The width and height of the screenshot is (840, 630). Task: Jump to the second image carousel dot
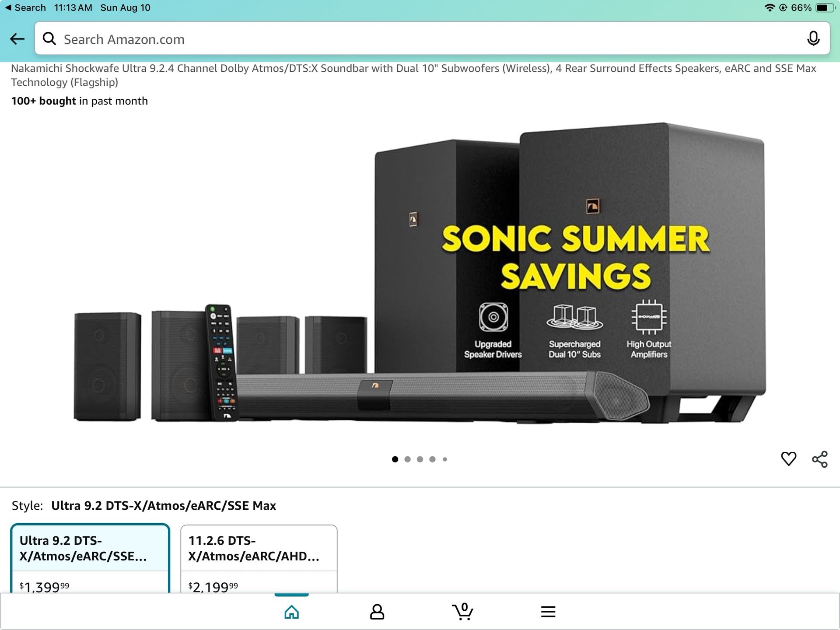[x=408, y=459]
